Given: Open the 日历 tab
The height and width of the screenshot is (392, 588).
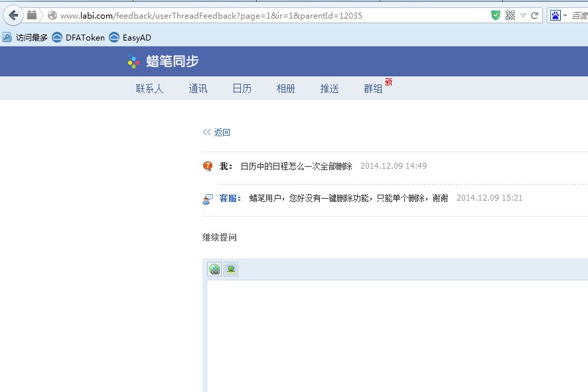Looking at the screenshot, I should click(x=242, y=88).
